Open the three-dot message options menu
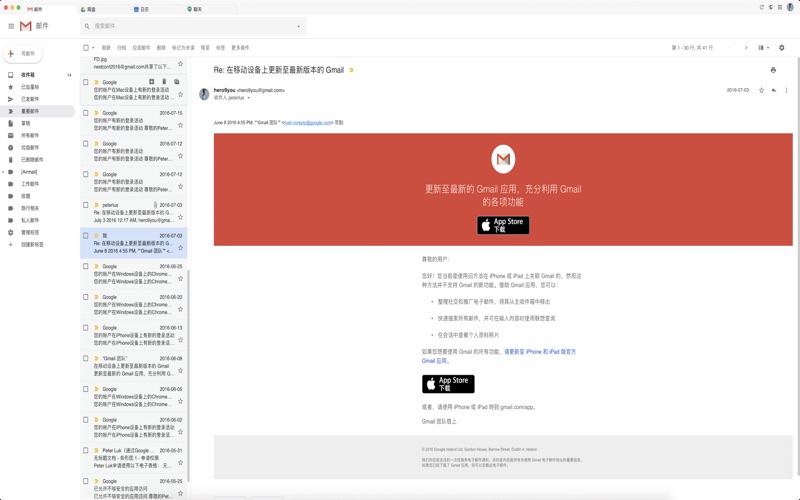Viewport: 800px width, 500px height. tap(786, 90)
